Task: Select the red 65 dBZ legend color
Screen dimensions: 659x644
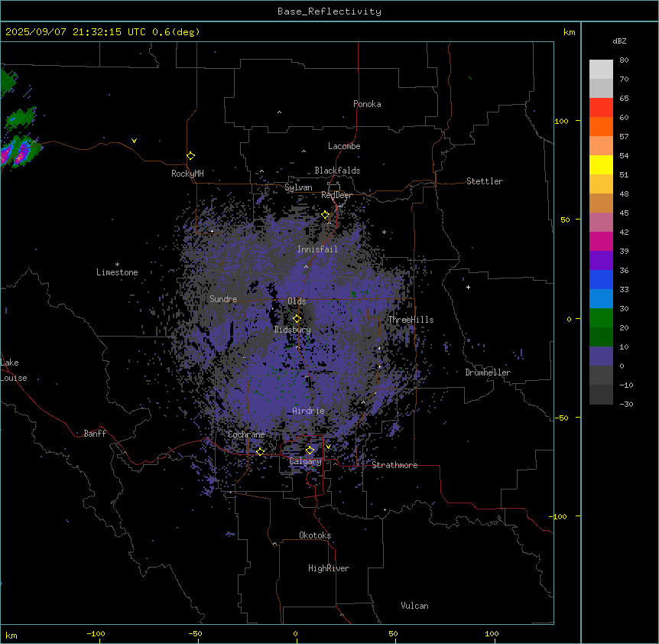Action: pos(601,107)
